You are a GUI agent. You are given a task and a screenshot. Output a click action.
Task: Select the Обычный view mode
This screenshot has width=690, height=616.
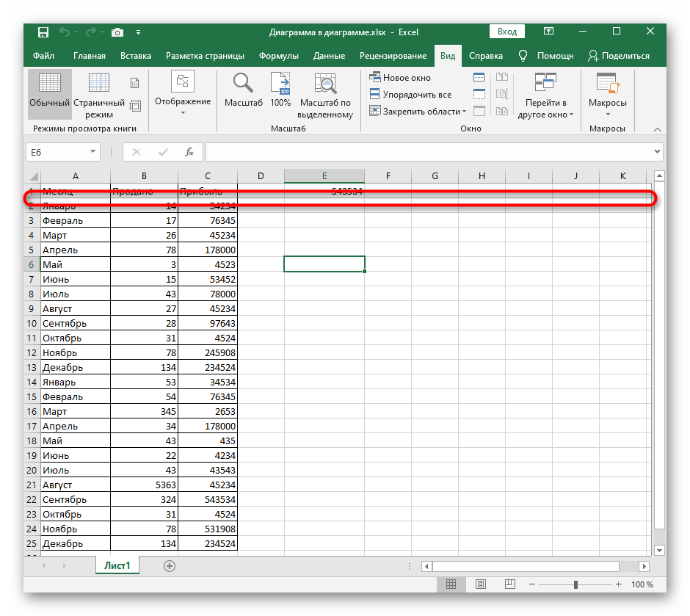click(x=50, y=94)
